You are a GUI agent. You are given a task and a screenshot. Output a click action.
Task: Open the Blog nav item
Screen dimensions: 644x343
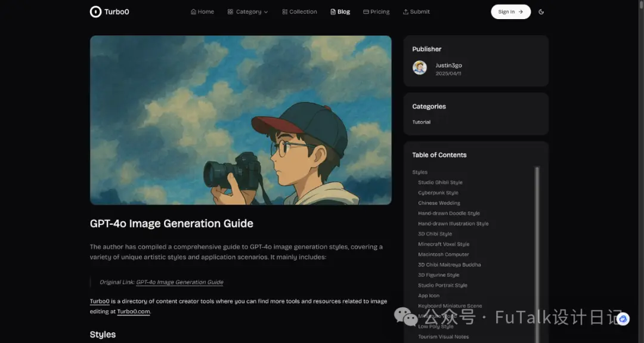click(340, 12)
